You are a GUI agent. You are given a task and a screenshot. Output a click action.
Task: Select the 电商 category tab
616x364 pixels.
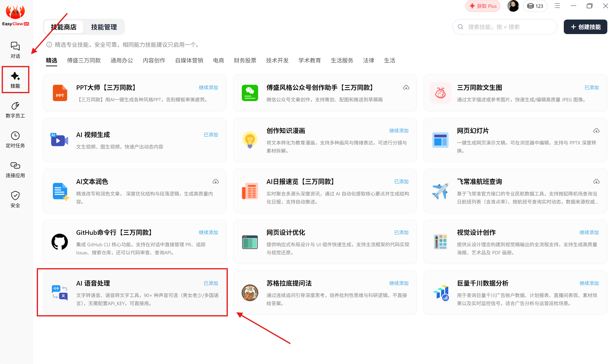[218, 60]
